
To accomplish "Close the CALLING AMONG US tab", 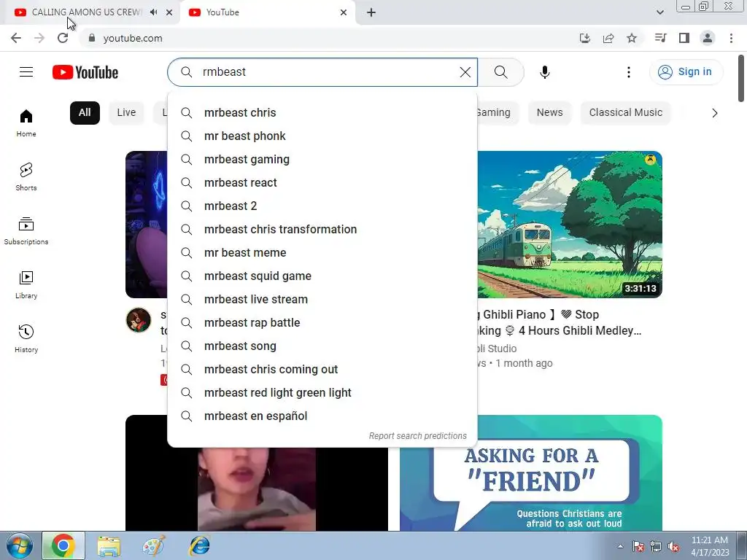I will 169,12.
